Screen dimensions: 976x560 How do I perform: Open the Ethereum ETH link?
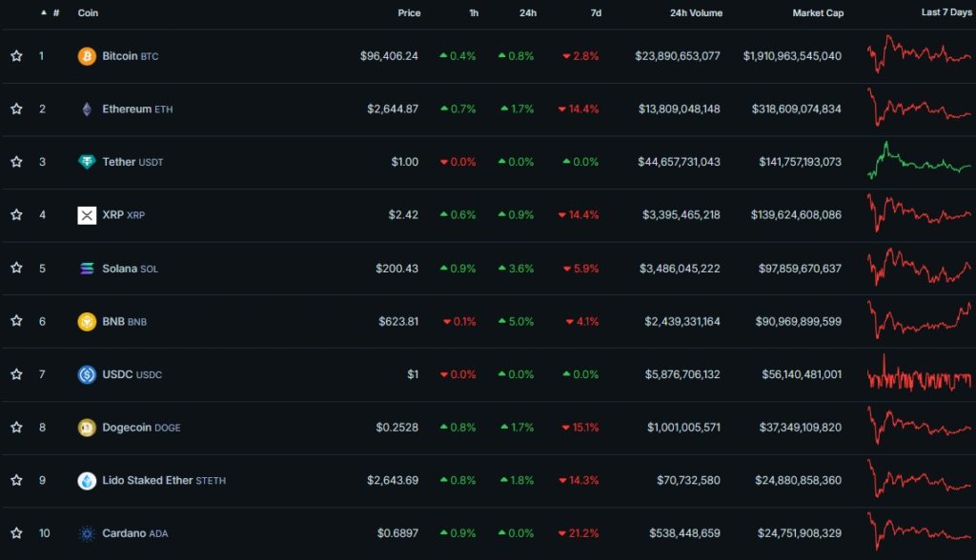[x=137, y=109]
